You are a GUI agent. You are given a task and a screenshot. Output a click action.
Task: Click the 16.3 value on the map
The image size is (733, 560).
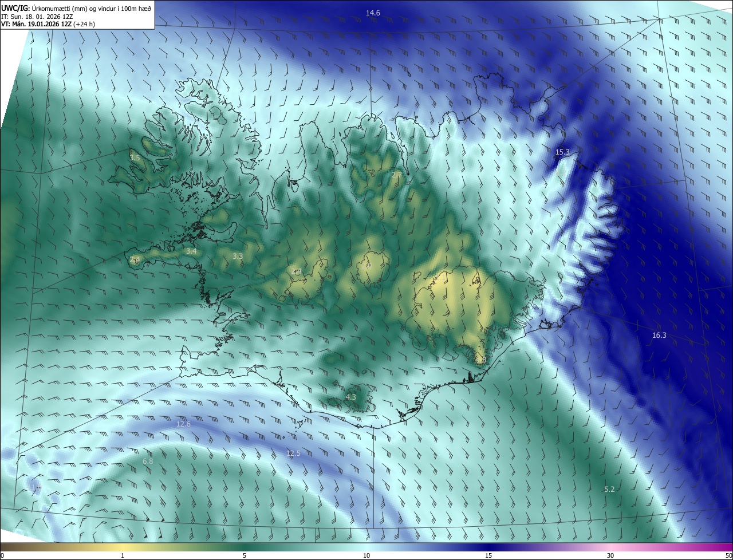pos(659,335)
